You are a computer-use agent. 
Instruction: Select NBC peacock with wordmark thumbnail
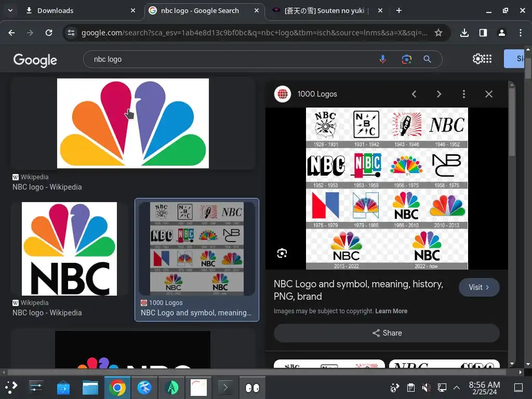click(69, 249)
